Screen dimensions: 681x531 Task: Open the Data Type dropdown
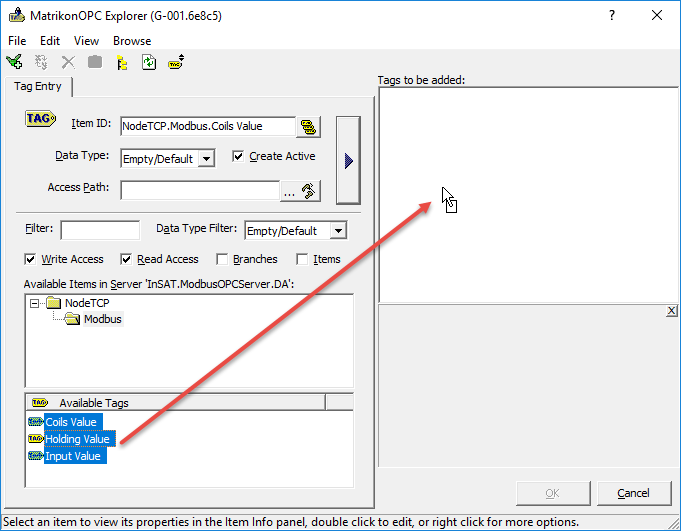(x=205, y=158)
